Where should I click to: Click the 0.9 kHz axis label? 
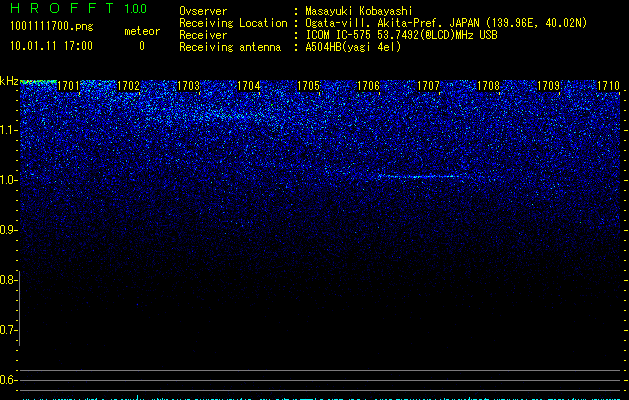click(7, 230)
